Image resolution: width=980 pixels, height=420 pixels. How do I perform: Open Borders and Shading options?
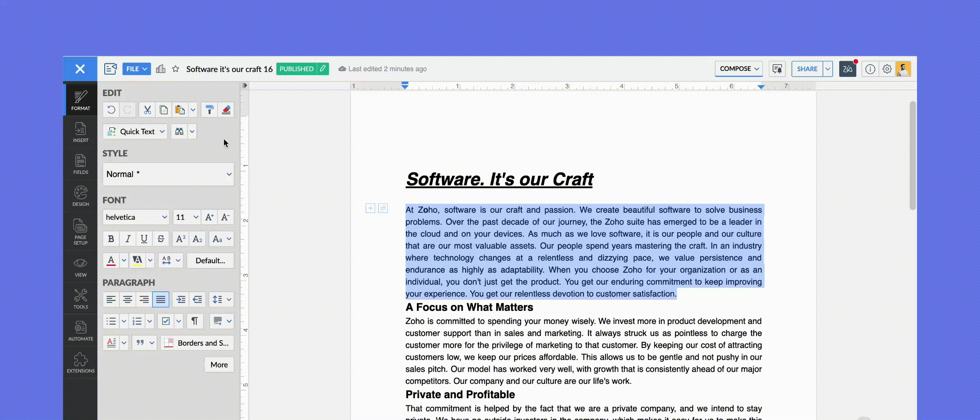[x=197, y=343]
